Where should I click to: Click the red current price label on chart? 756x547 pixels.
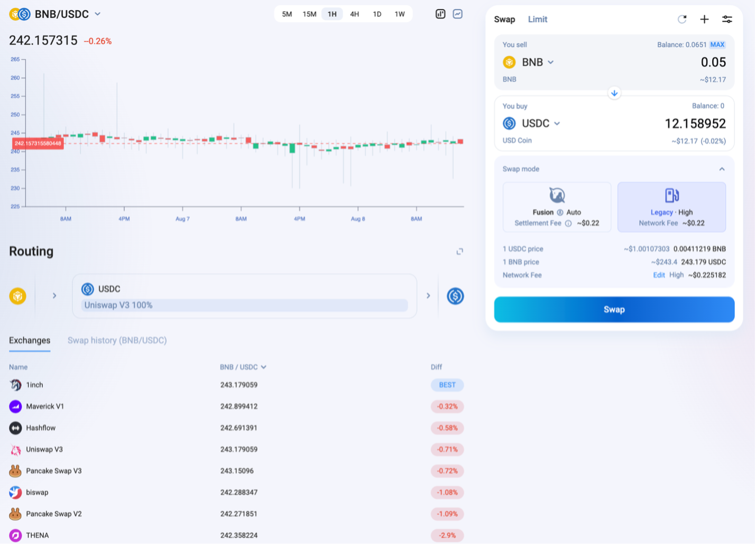tap(38, 144)
